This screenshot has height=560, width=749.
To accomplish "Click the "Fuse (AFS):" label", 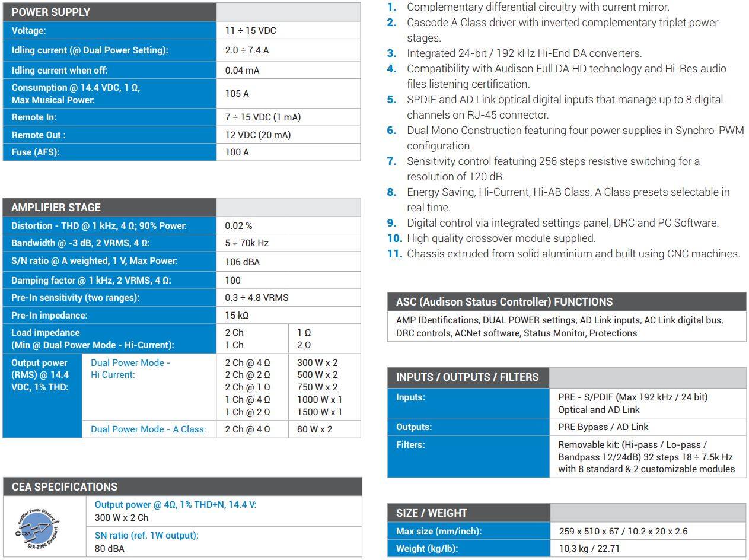I will 36,152.
